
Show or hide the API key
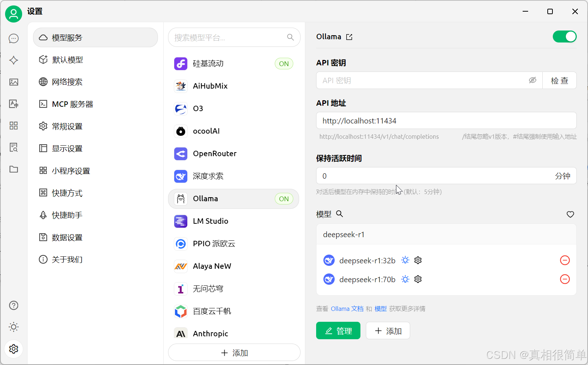[532, 80]
